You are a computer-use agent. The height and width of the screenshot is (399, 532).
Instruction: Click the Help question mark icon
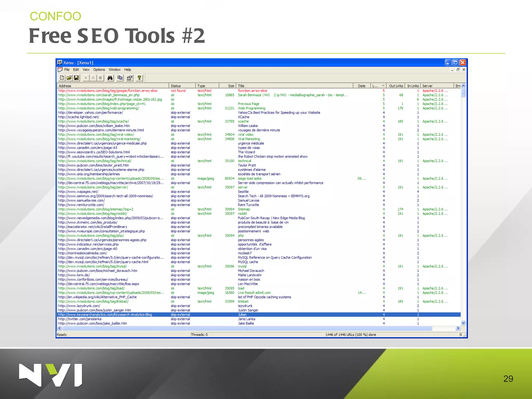point(139,78)
